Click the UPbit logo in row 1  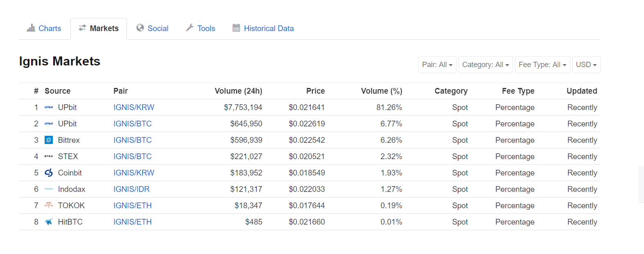tap(49, 107)
